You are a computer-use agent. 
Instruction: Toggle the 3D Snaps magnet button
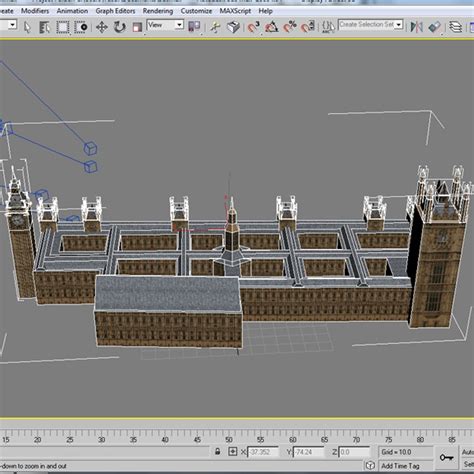click(253, 27)
